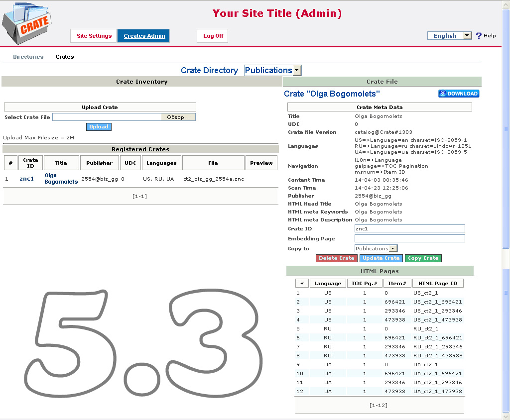Select the Crates submenu item
The height and width of the screenshot is (420, 510).
(x=65, y=57)
